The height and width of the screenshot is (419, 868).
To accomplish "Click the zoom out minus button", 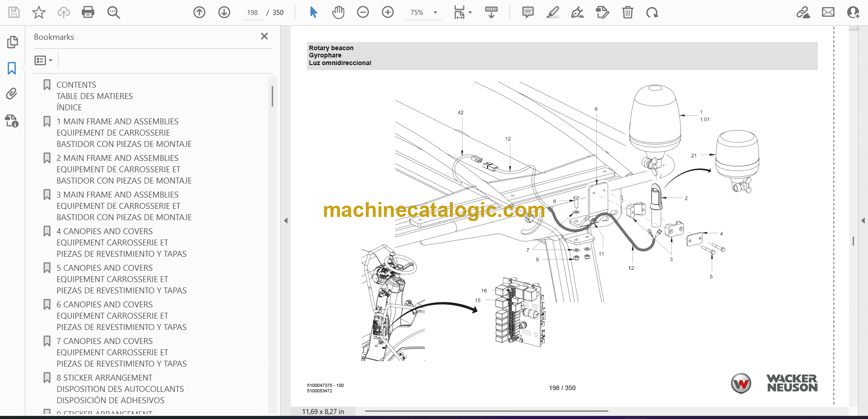I will click(x=363, y=12).
